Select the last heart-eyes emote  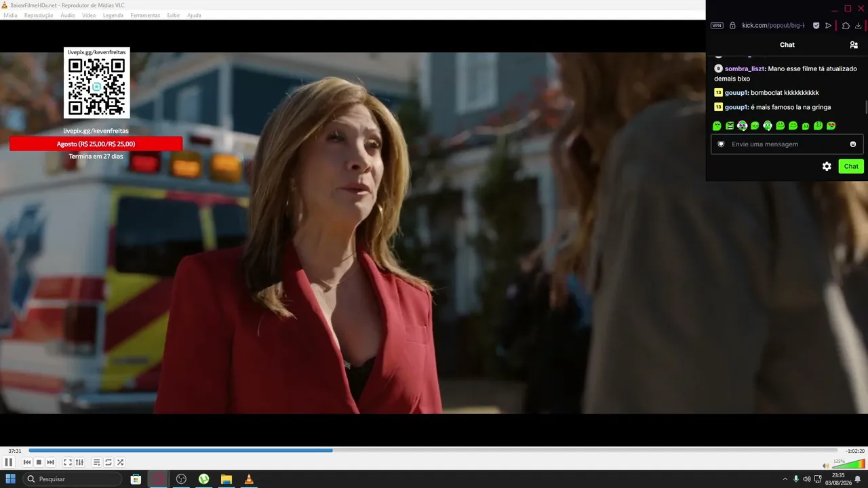point(831,126)
